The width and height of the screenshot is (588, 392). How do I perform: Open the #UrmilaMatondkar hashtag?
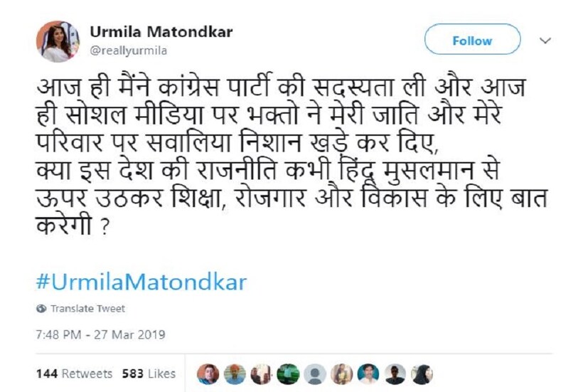[x=141, y=282]
